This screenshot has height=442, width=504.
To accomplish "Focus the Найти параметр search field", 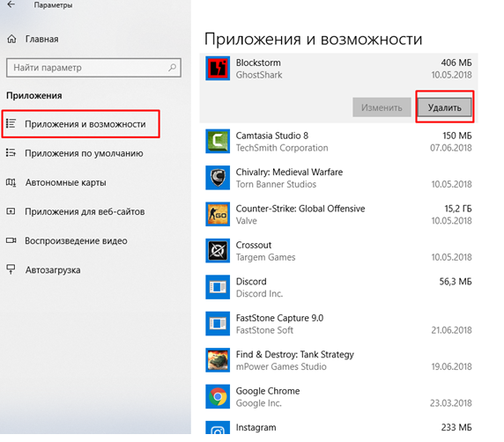I will [x=93, y=68].
